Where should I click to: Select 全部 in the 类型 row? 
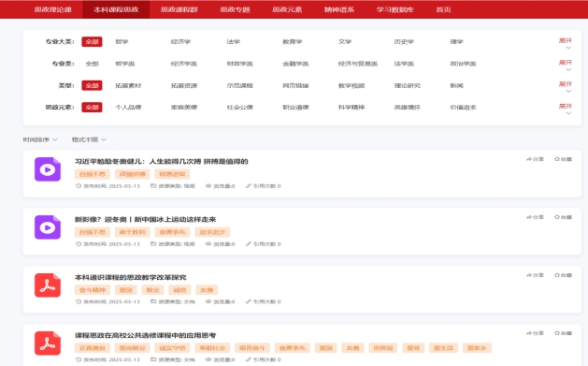92,85
